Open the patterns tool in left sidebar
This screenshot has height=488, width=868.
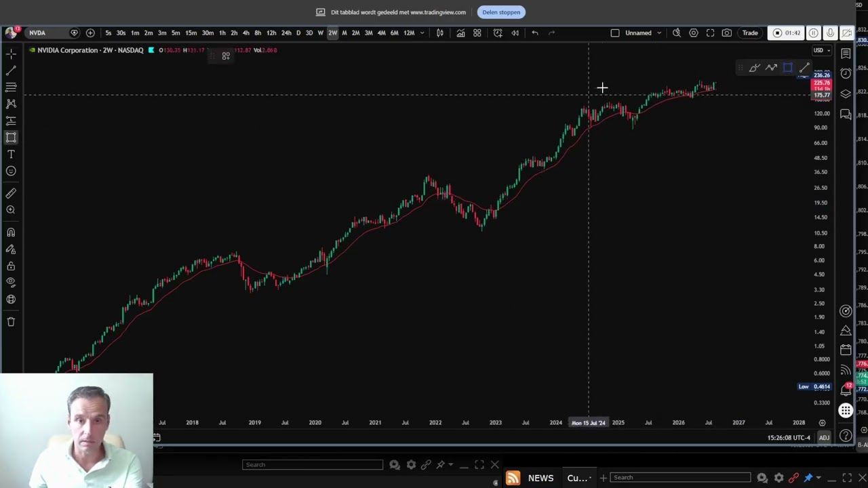[11, 104]
